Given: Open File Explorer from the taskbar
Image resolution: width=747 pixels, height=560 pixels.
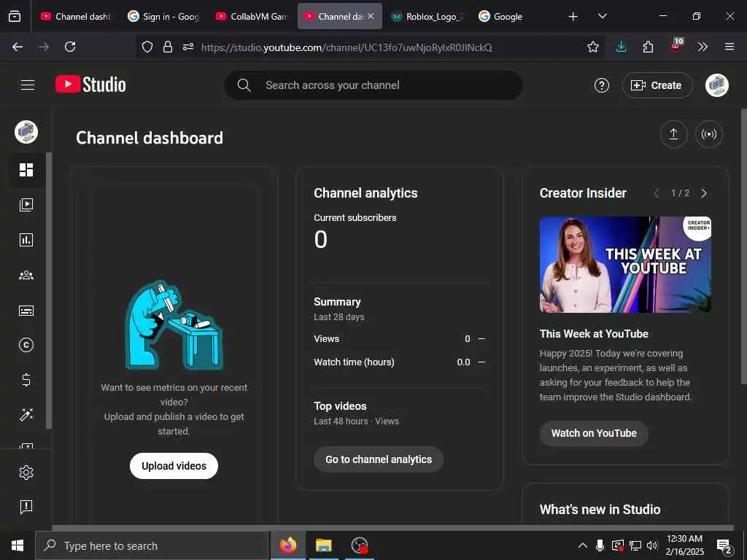Looking at the screenshot, I should [x=323, y=545].
